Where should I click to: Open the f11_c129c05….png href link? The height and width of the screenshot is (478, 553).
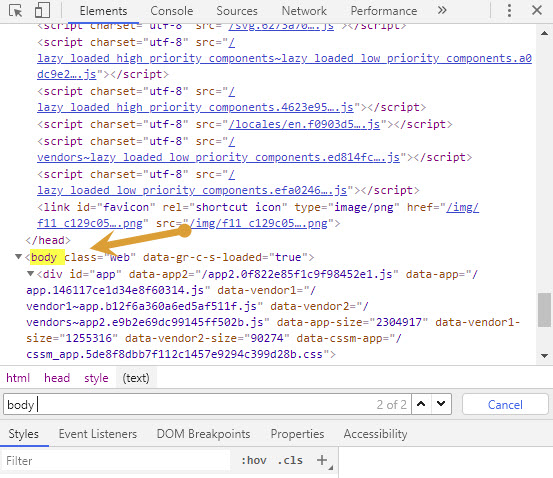pos(90,223)
